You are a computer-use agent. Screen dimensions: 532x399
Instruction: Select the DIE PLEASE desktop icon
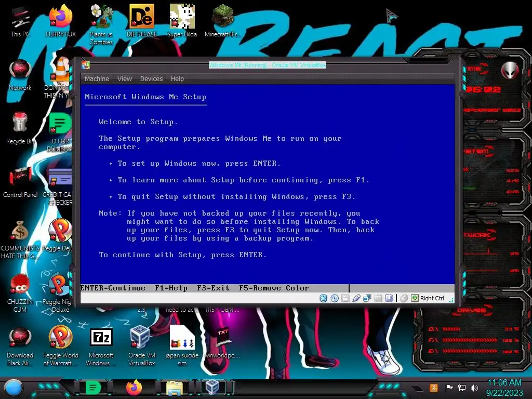point(141,21)
